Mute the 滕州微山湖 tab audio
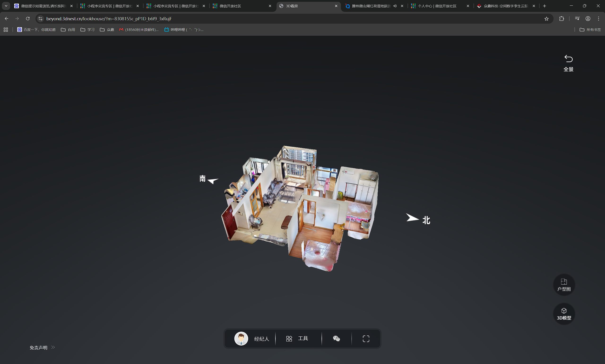The image size is (605, 364). (x=395, y=6)
